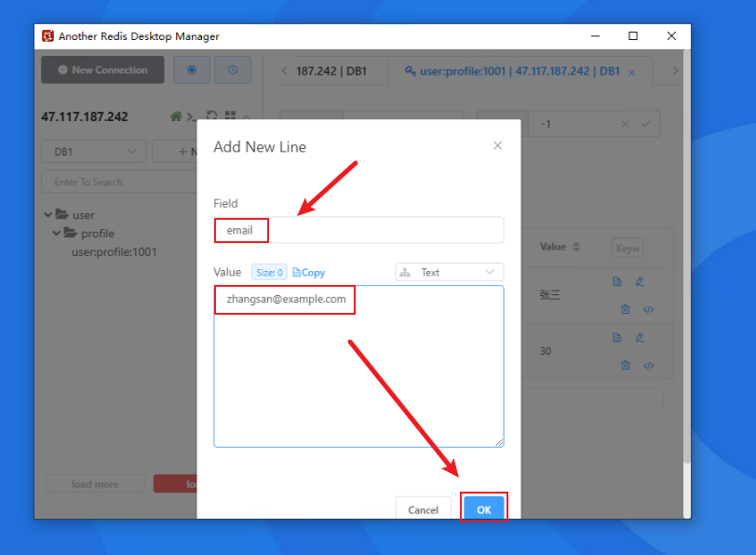Collapse the 47.117.187.242 connection chevron

point(247,116)
